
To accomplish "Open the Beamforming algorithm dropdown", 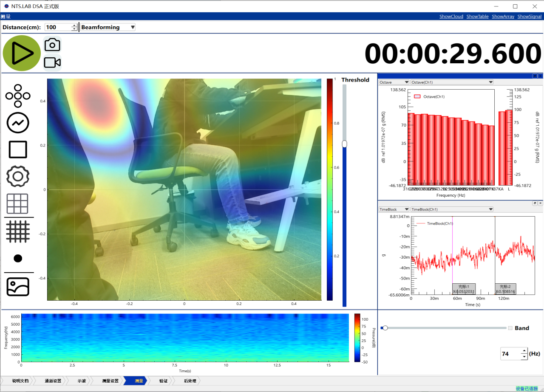I will click(108, 27).
